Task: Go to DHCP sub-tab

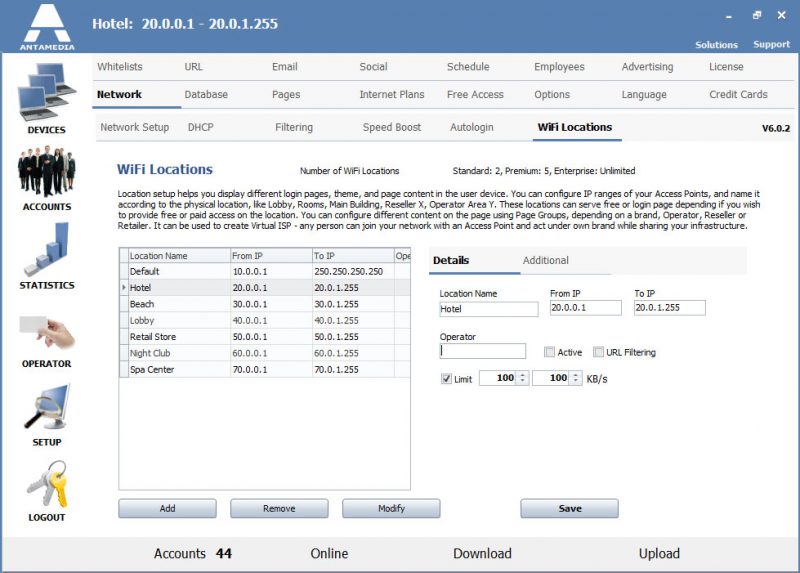Action: click(201, 127)
